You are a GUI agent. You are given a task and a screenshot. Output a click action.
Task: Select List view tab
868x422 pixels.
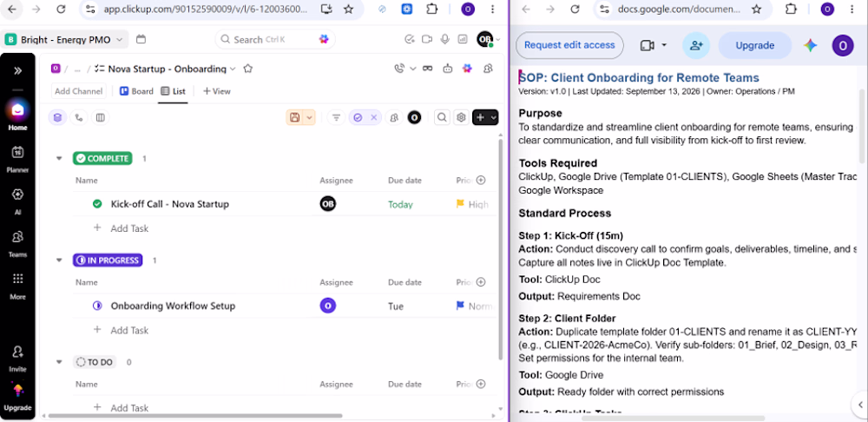[174, 91]
